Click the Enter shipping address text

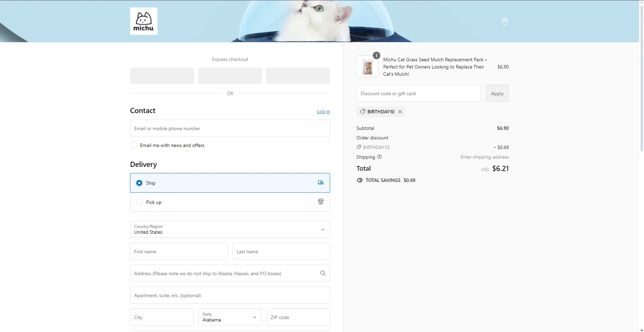[485, 157]
